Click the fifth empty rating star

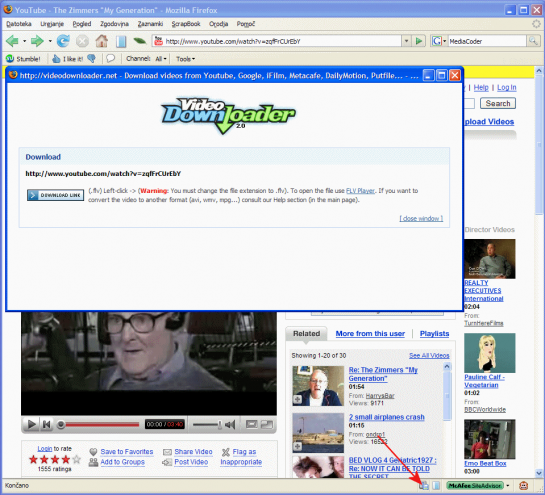(x=76, y=460)
